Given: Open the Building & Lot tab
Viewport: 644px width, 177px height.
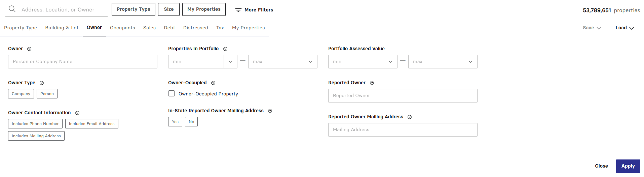Looking at the screenshot, I should tap(62, 28).
